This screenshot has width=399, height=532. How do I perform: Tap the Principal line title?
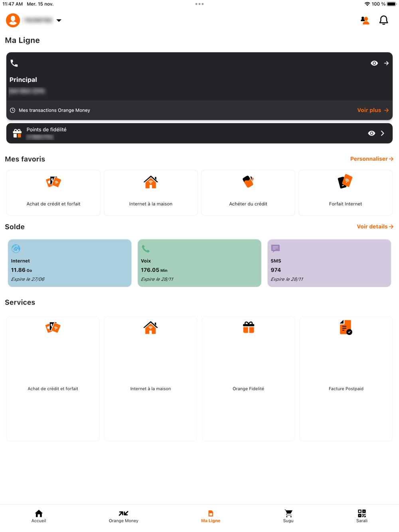click(x=23, y=80)
